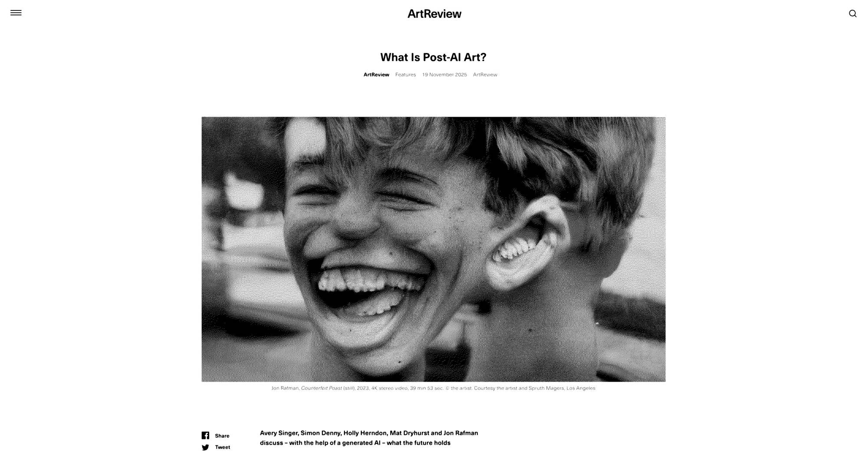Click the Twitter bird icon
Image resolution: width=868 pixels, height=455 pixels.
(x=205, y=447)
